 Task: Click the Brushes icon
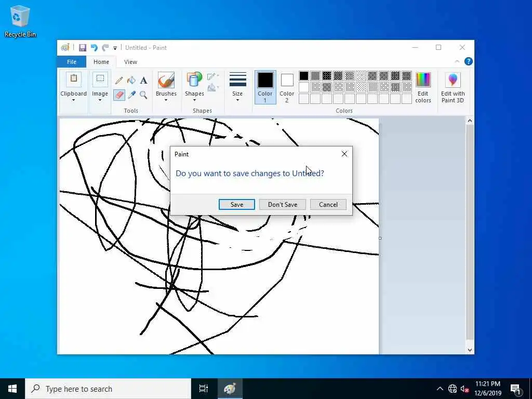coord(166,81)
